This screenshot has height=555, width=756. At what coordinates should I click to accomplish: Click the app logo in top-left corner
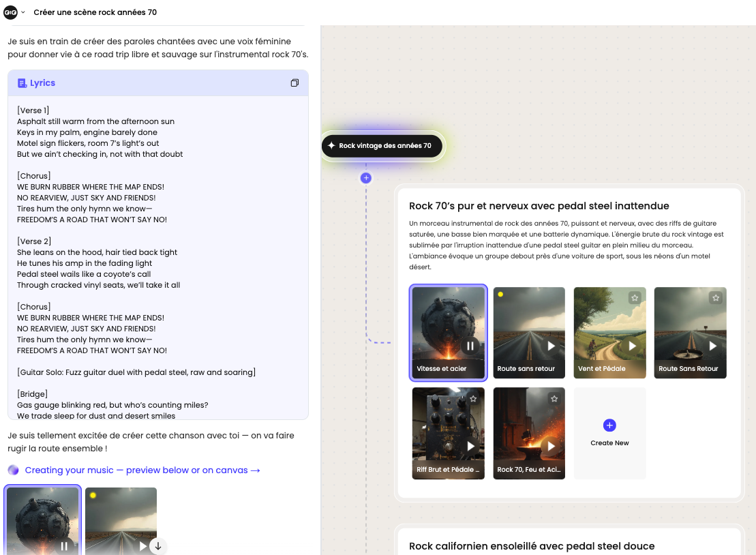(x=10, y=12)
